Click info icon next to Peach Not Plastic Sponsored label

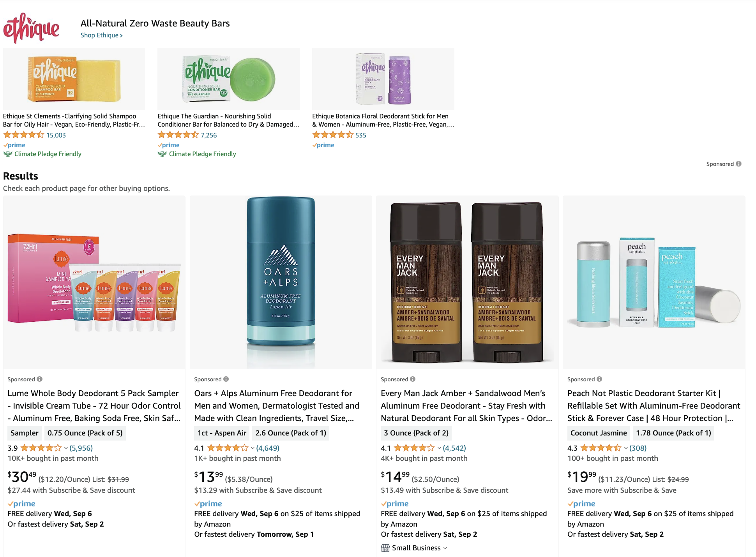(x=599, y=379)
